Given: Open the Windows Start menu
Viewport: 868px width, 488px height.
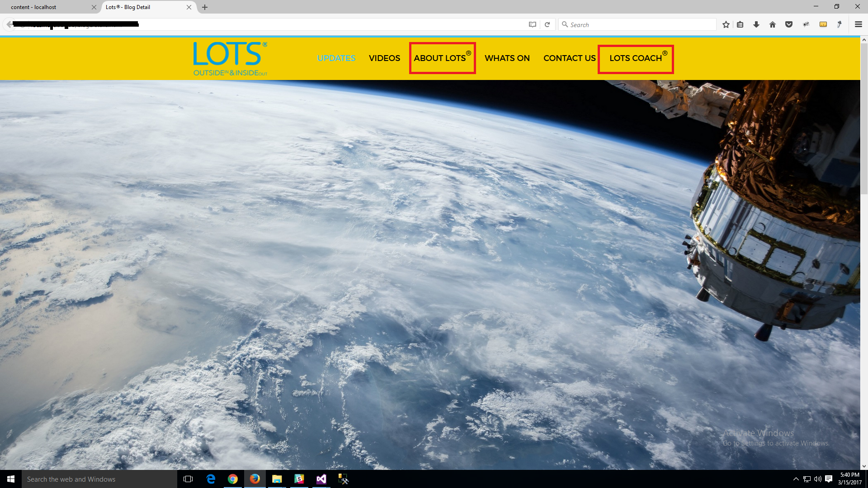Looking at the screenshot, I should tap(11, 479).
